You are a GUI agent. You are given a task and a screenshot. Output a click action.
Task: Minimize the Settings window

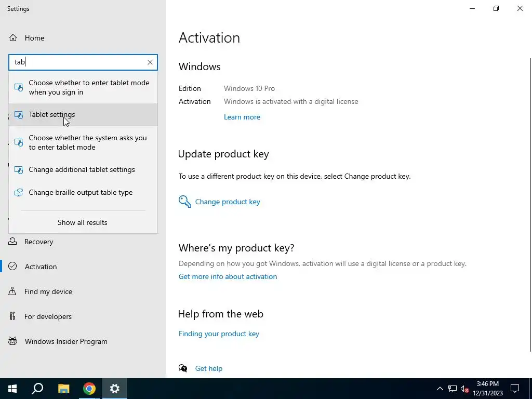point(472,8)
